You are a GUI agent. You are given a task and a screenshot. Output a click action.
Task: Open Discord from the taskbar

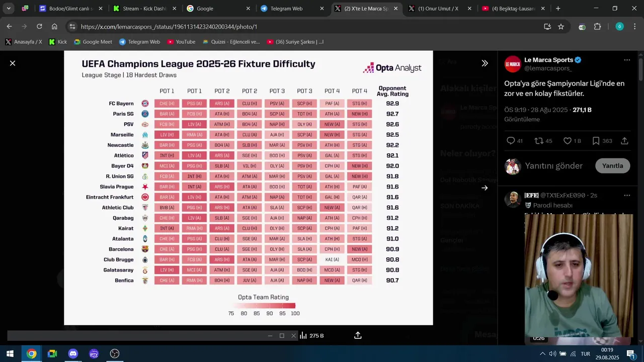point(73,353)
